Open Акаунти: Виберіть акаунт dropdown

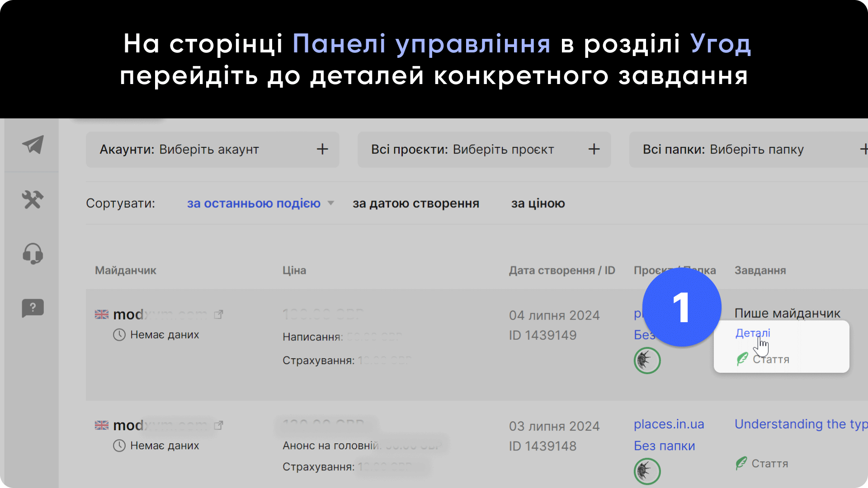212,150
